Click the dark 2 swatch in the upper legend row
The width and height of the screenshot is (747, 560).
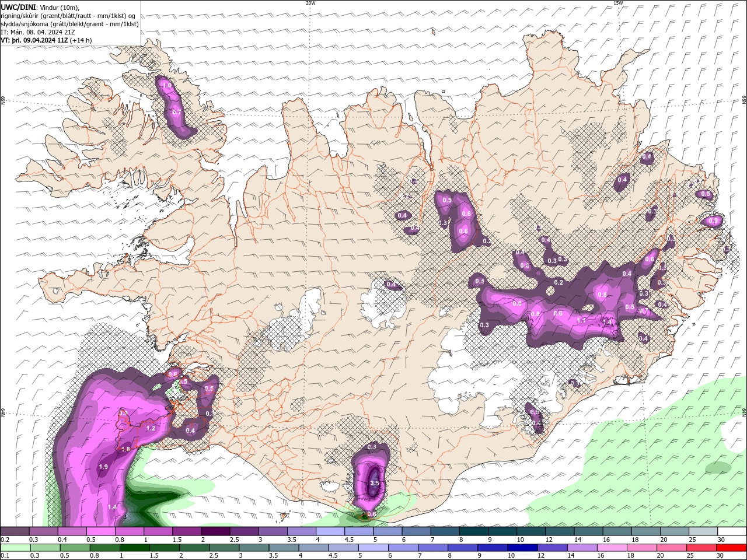[x=215, y=531]
